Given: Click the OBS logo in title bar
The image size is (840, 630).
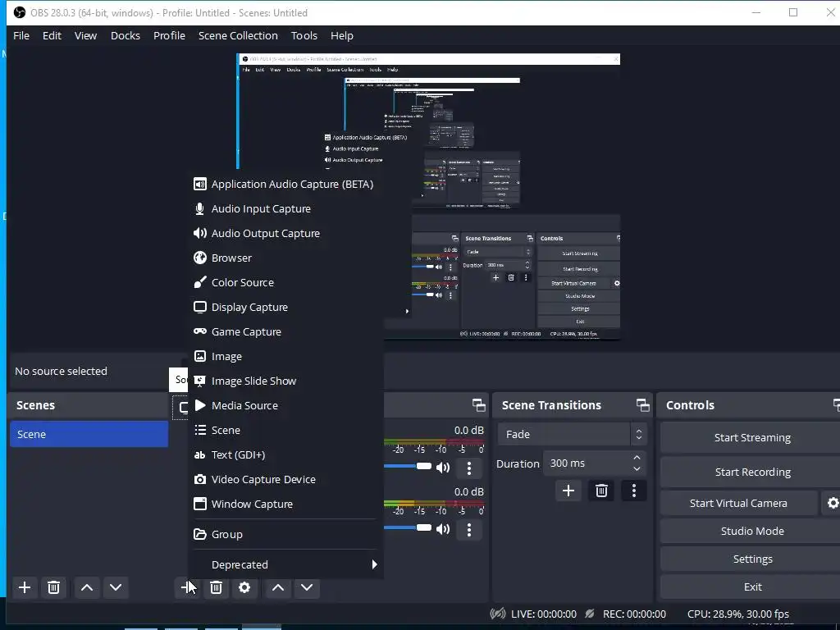Looking at the screenshot, I should click(x=20, y=12).
